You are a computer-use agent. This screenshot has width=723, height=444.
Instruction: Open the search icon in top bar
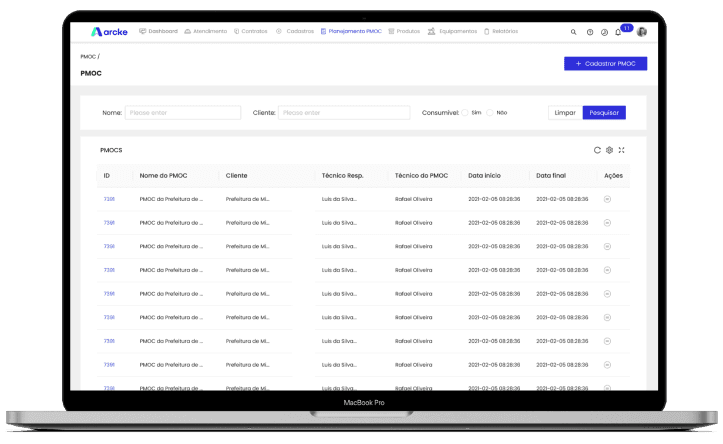pyautogui.click(x=574, y=32)
